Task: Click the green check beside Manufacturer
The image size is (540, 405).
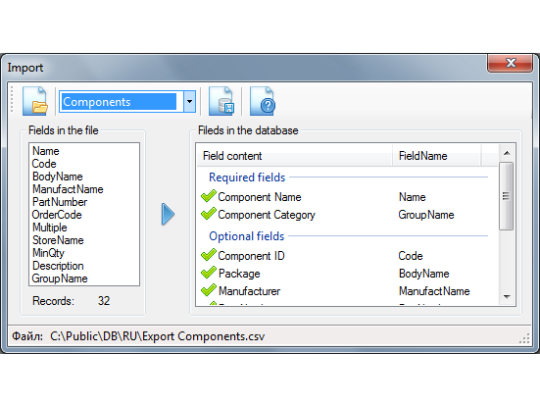Action: click(x=209, y=290)
